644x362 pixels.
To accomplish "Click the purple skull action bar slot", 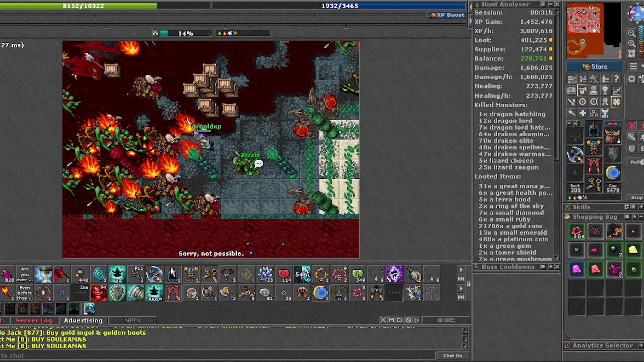I will 394,275.
